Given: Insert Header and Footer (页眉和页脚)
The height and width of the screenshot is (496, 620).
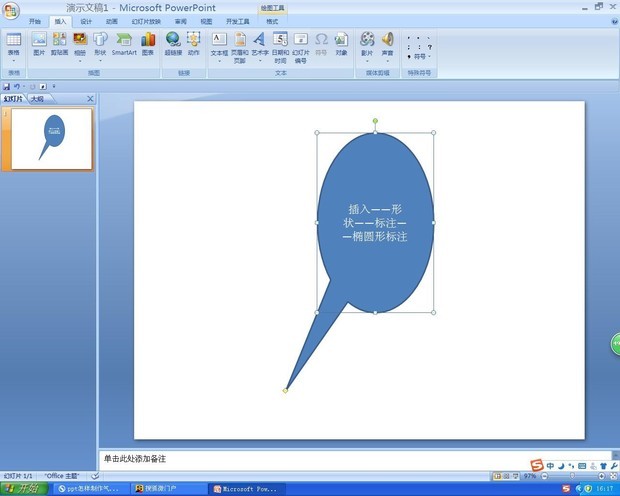Looking at the screenshot, I should point(240,44).
